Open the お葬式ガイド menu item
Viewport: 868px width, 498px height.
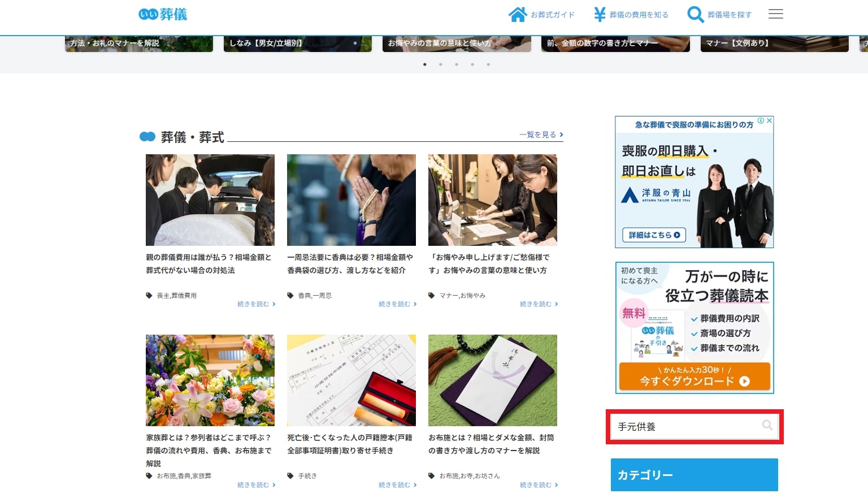tap(552, 15)
